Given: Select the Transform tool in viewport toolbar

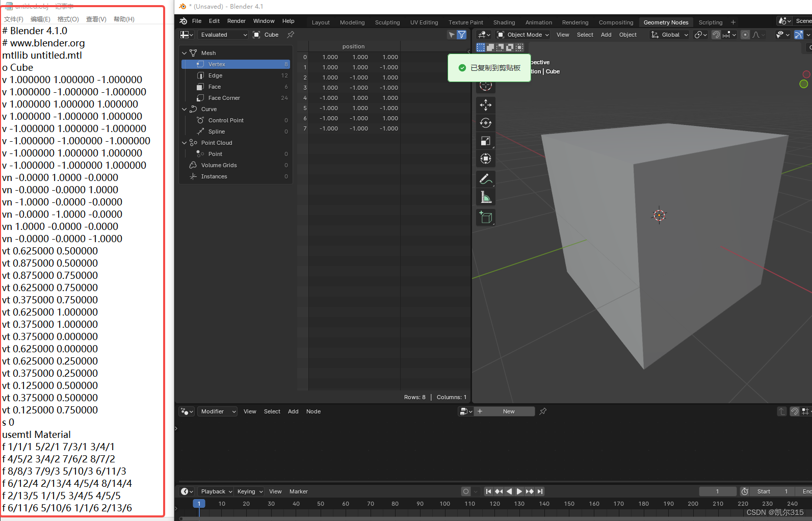Looking at the screenshot, I should coord(486,159).
